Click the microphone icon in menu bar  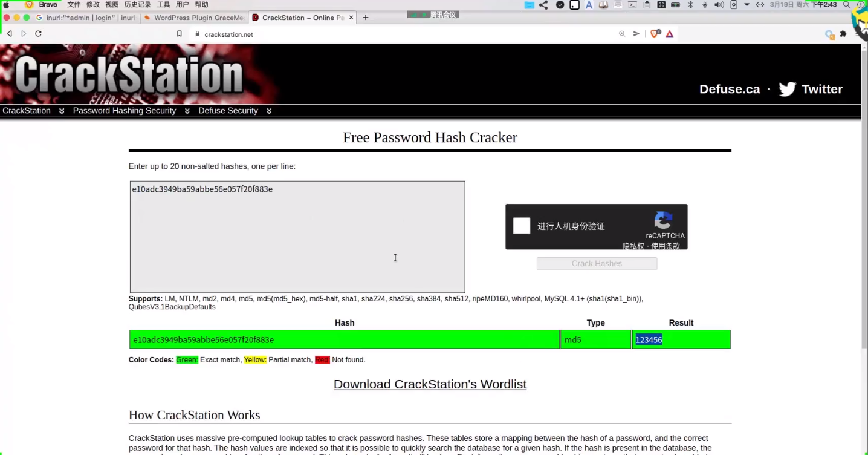[705, 5]
